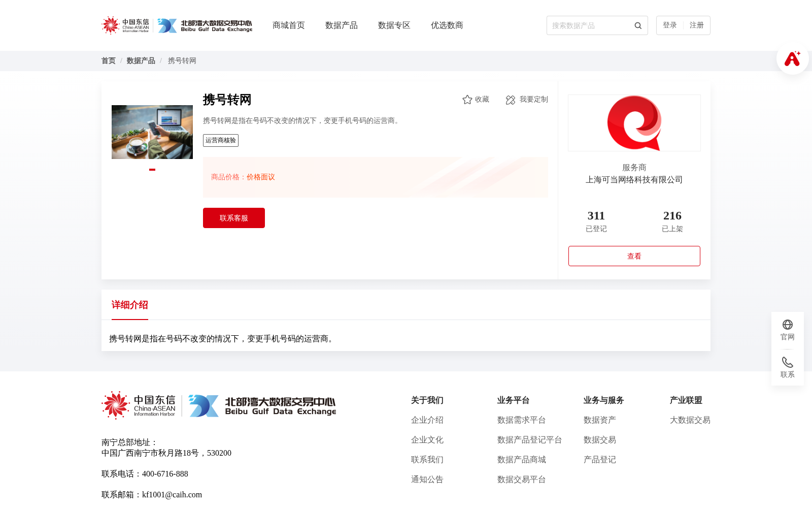This screenshot has width=812, height=508.
Task: Click the red carousel indicator under photo
Action: [152, 170]
